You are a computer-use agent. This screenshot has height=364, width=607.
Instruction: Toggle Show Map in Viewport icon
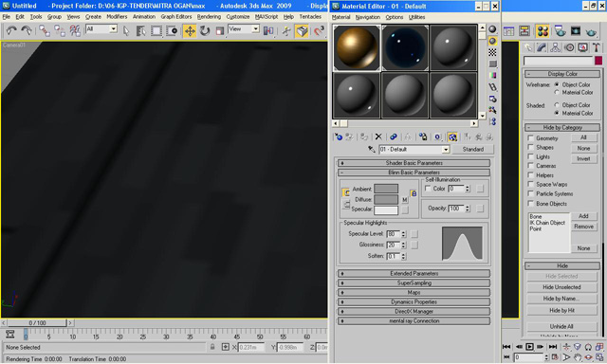coord(452,136)
